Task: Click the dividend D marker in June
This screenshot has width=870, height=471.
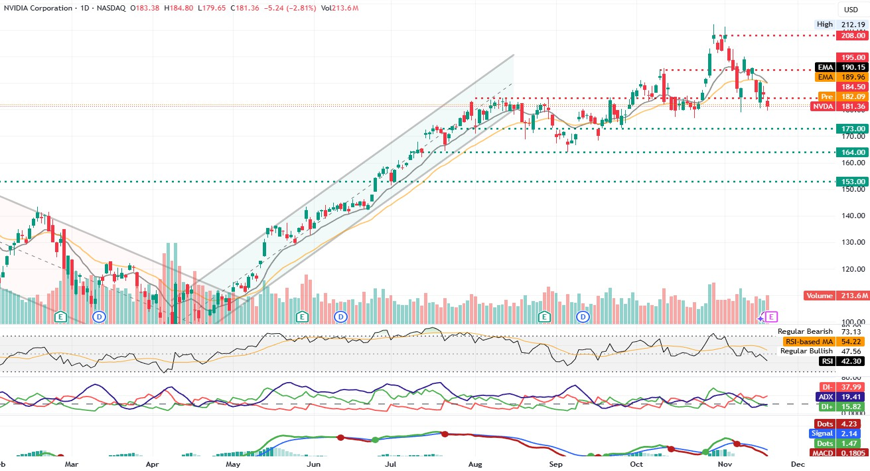Action: (x=341, y=317)
